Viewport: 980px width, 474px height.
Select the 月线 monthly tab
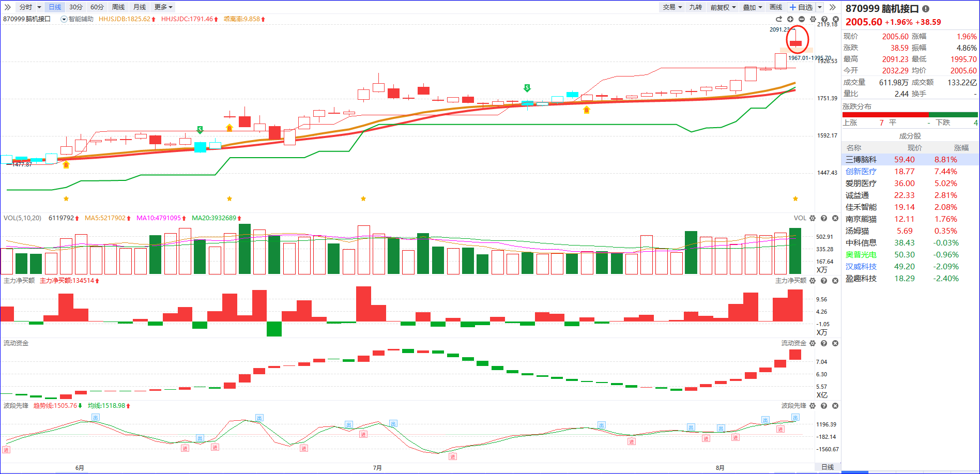(x=140, y=7)
